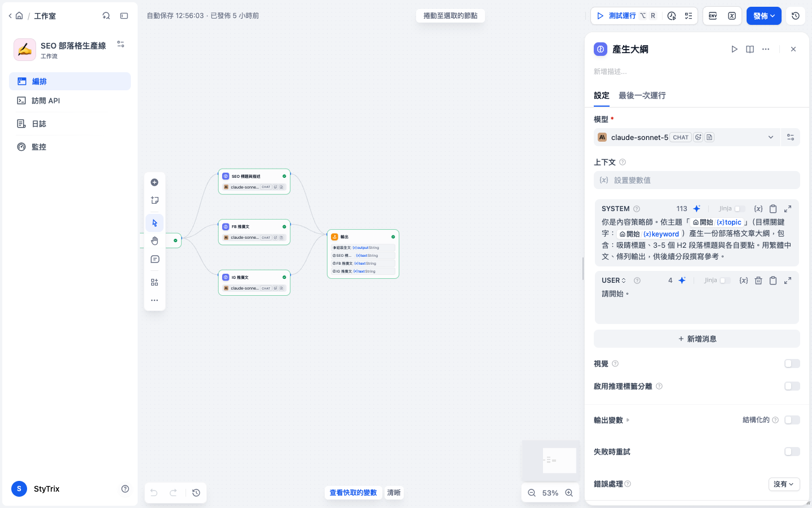Enable 失敗時重試 retry toggle
This screenshot has height=508, width=812.
(x=792, y=452)
